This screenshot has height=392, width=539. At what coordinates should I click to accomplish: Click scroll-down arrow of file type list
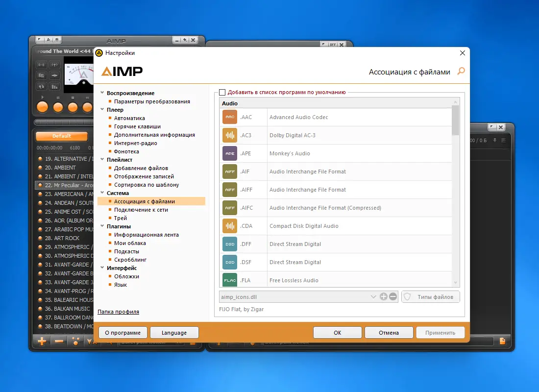pos(456,283)
